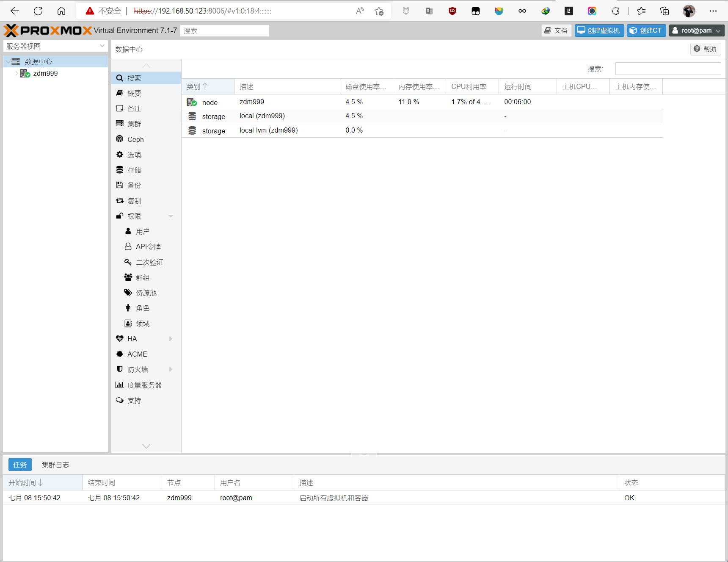The image size is (728, 562).
Task: Expand the HA submenu arrow
Action: [x=171, y=339]
